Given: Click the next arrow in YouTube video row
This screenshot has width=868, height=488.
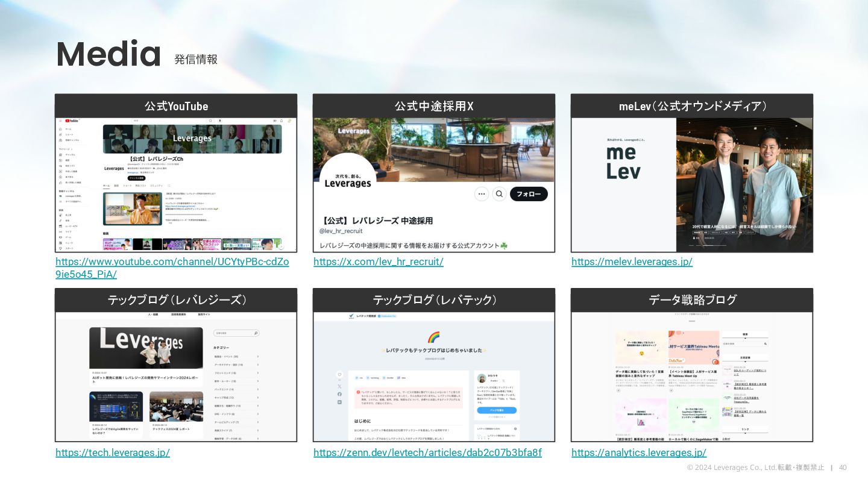Looking at the screenshot, I should pos(281,246).
